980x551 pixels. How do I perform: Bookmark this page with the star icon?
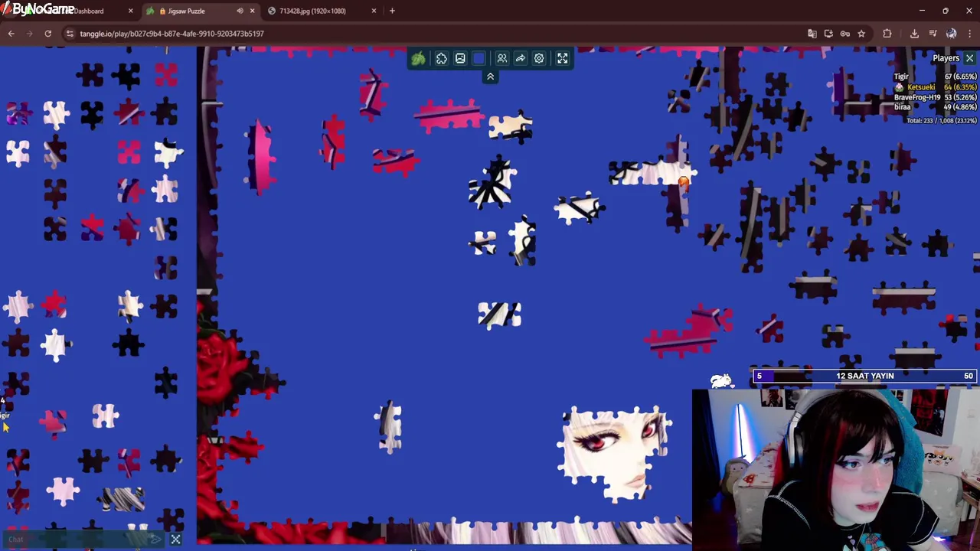861,34
